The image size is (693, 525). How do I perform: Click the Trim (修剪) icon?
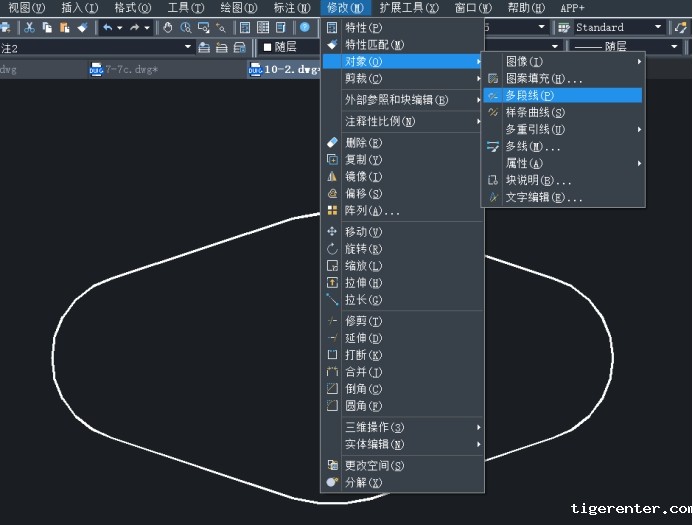333,321
